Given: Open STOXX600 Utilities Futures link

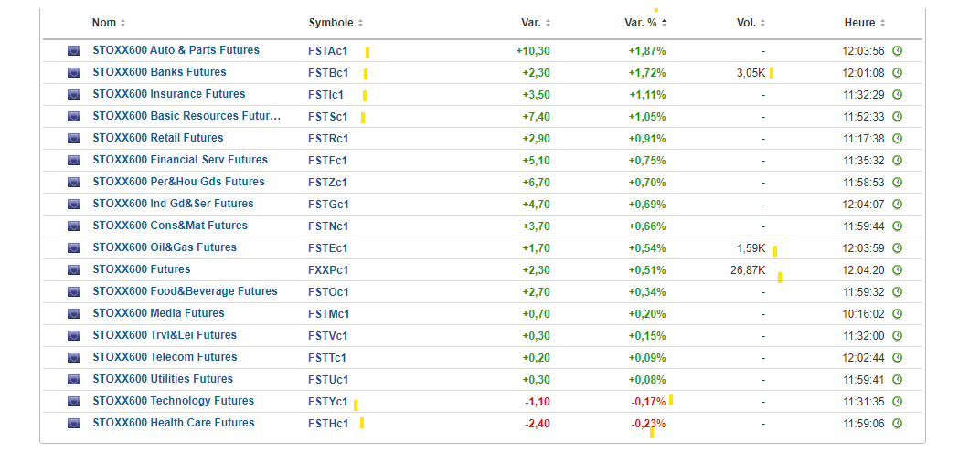Looking at the screenshot, I should pos(163,379).
